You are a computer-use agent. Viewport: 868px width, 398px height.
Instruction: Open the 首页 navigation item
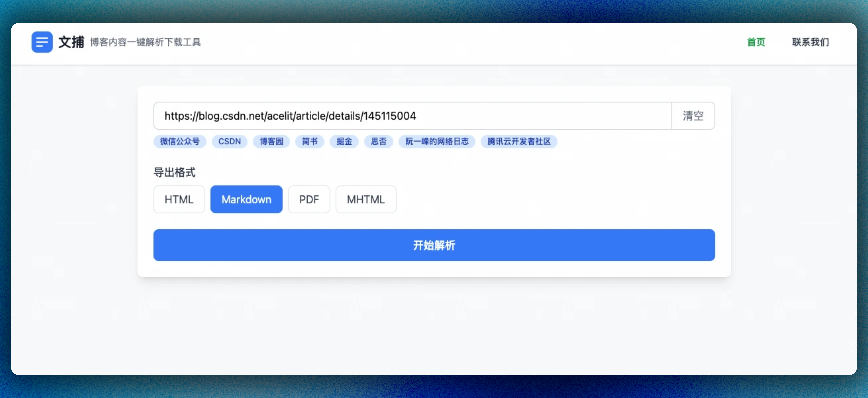point(756,42)
